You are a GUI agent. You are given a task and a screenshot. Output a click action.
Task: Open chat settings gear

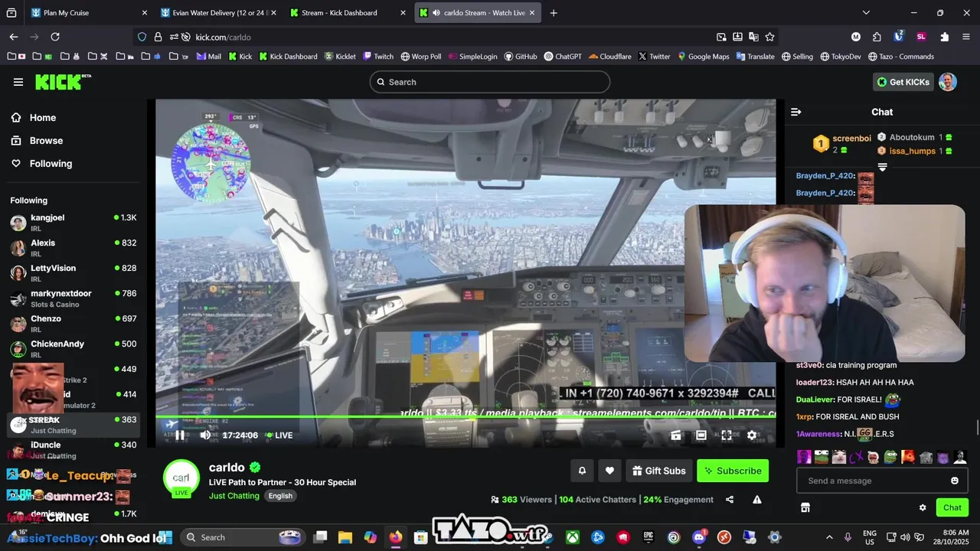(923, 507)
